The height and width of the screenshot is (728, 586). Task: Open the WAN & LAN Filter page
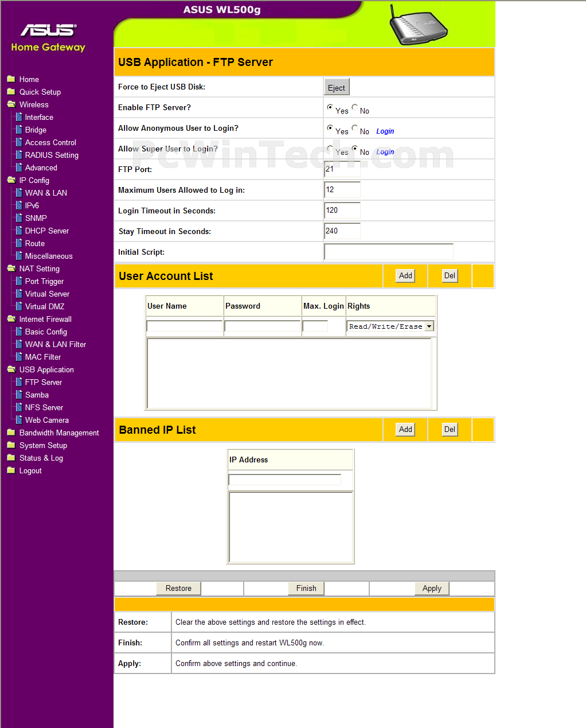(56, 344)
